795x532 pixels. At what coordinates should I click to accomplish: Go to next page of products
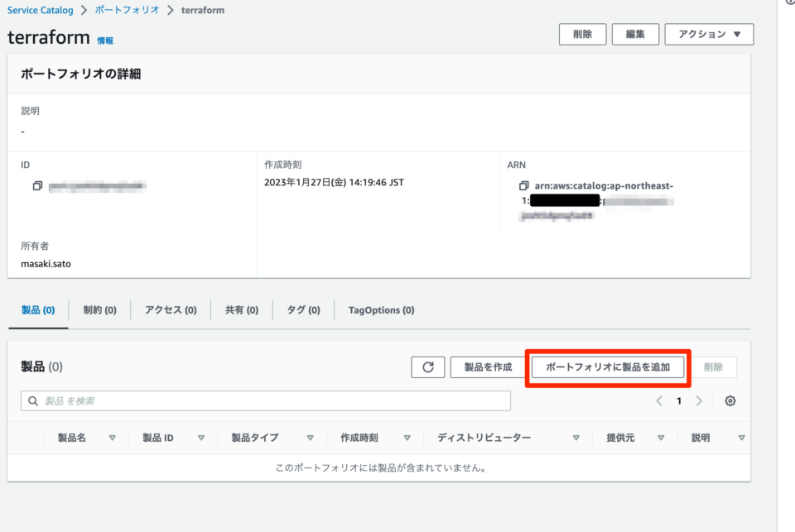coord(699,400)
